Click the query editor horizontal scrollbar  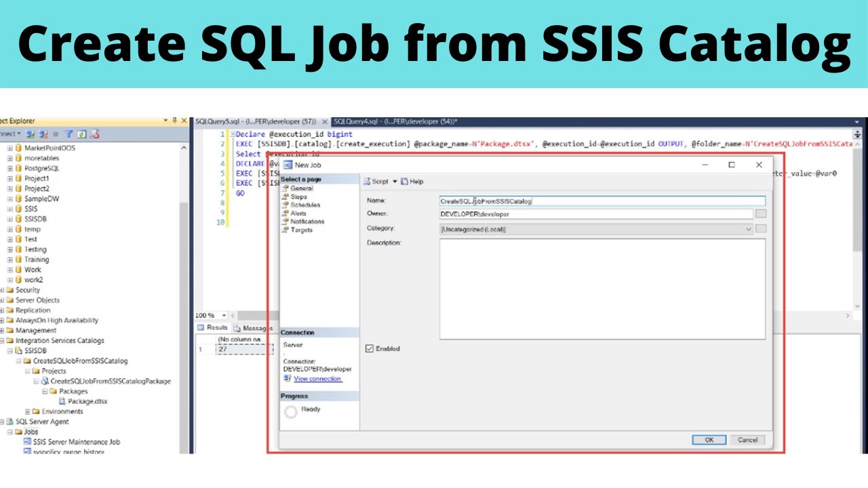click(x=540, y=316)
